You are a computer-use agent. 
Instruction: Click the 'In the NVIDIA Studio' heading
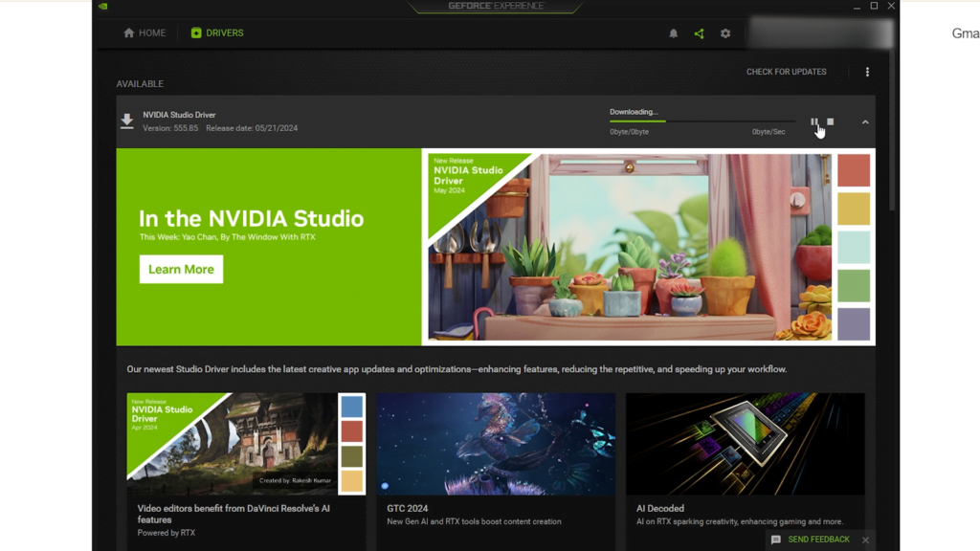[x=252, y=219]
